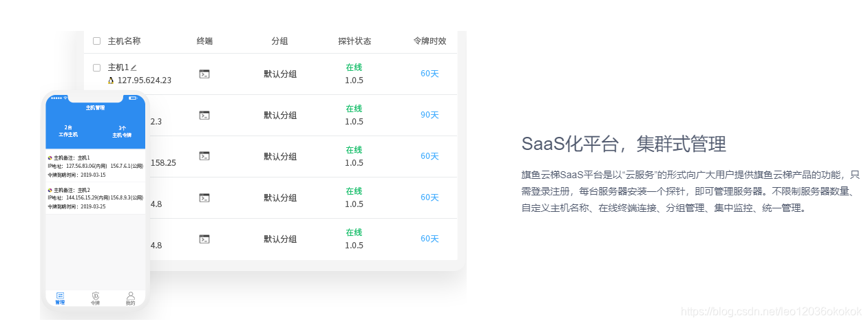Click the Linux penguin icon beside 127.95.624.23
The width and height of the screenshot is (868, 324).
point(111,80)
